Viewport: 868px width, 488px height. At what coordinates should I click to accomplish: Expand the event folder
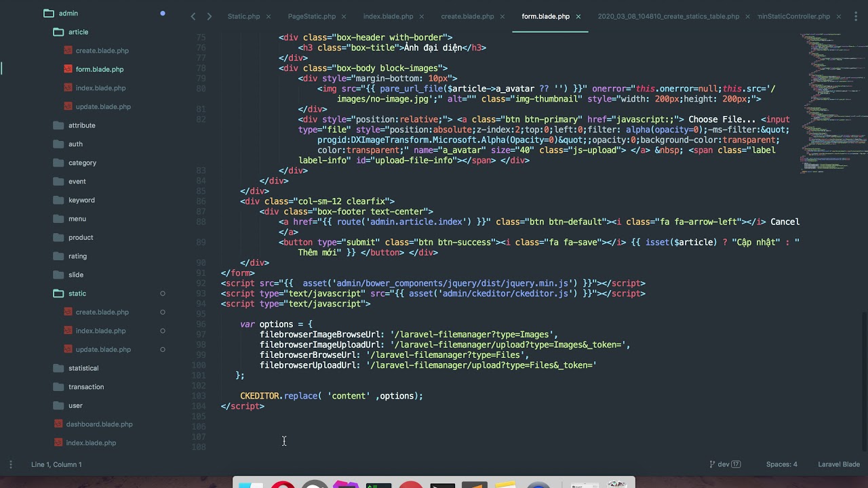tap(58, 182)
